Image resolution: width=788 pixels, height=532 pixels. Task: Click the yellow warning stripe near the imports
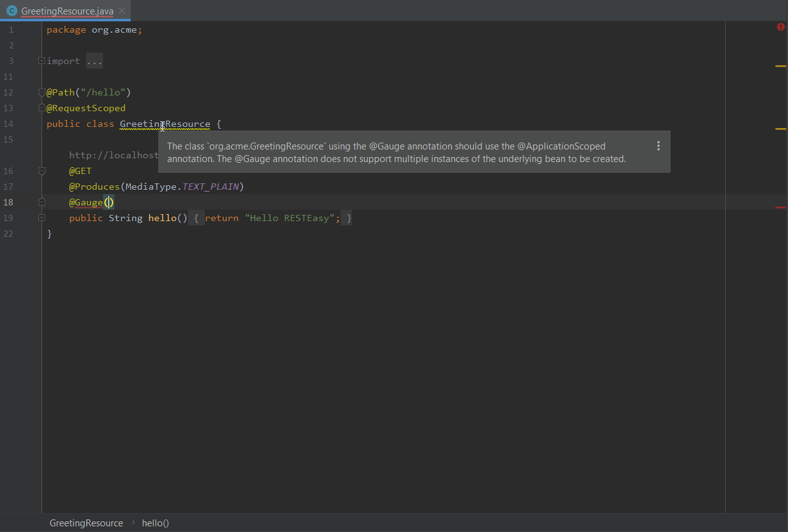[x=780, y=65]
